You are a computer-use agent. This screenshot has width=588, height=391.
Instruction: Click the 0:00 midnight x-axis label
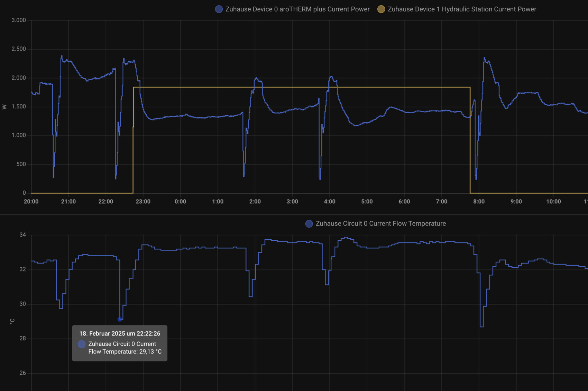pos(180,202)
